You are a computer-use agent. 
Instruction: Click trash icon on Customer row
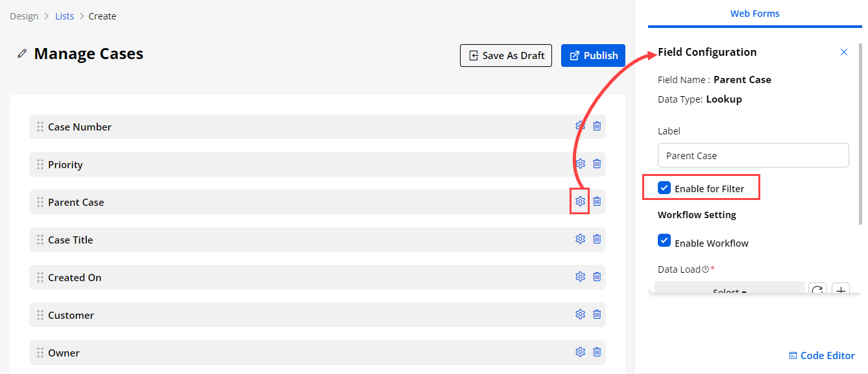click(x=597, y=314)
